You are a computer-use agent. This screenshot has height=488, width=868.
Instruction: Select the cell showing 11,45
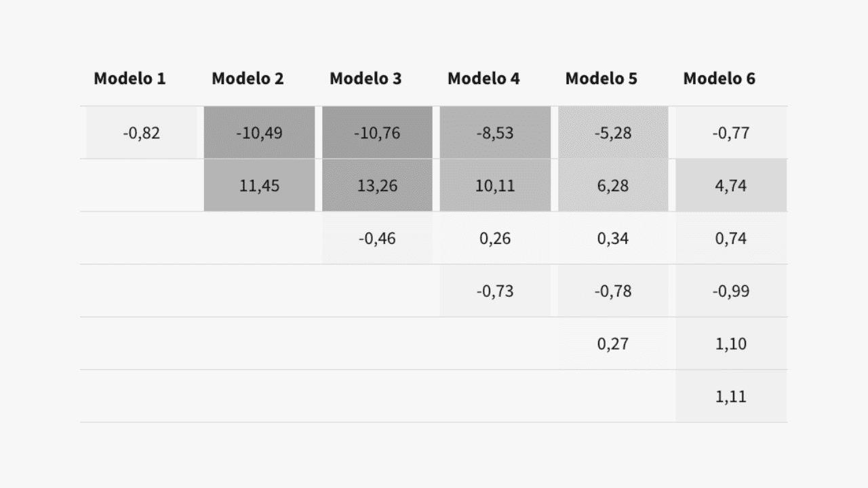coord(259,186)
